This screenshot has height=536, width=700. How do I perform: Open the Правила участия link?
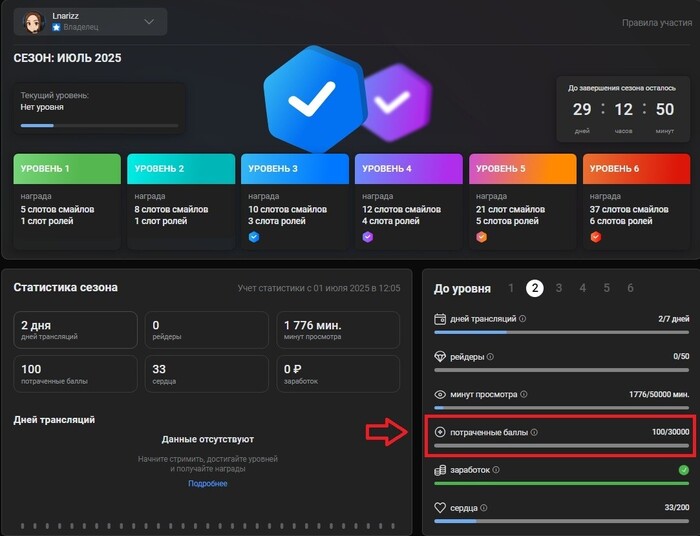[654, 22]
